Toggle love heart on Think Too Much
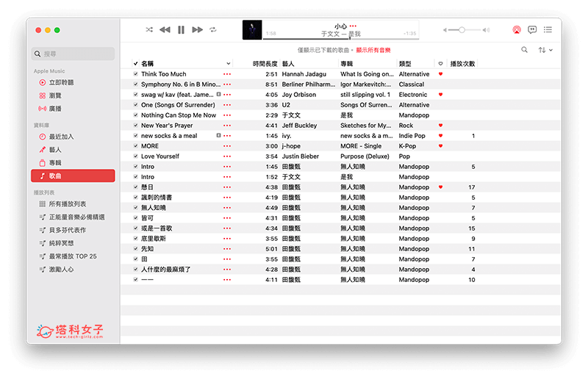588x379 pixels. click(x=440, y=74)
